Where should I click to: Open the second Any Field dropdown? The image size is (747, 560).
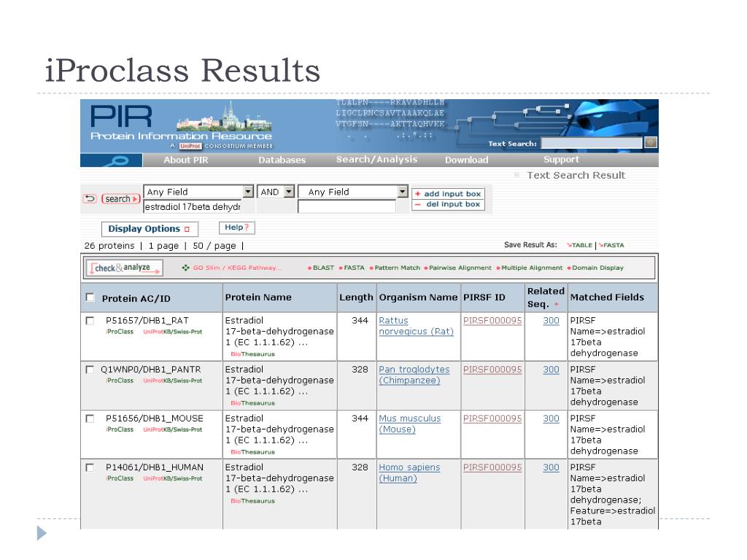click(x=353, y=192)
